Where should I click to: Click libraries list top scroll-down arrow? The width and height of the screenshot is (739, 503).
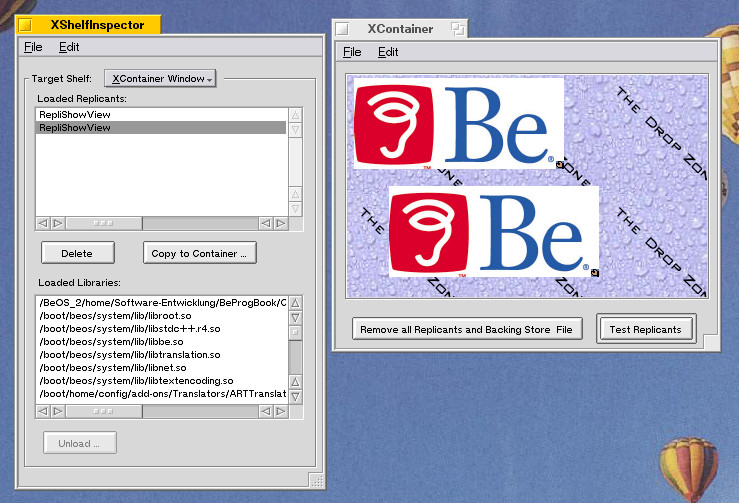point(296,317)
